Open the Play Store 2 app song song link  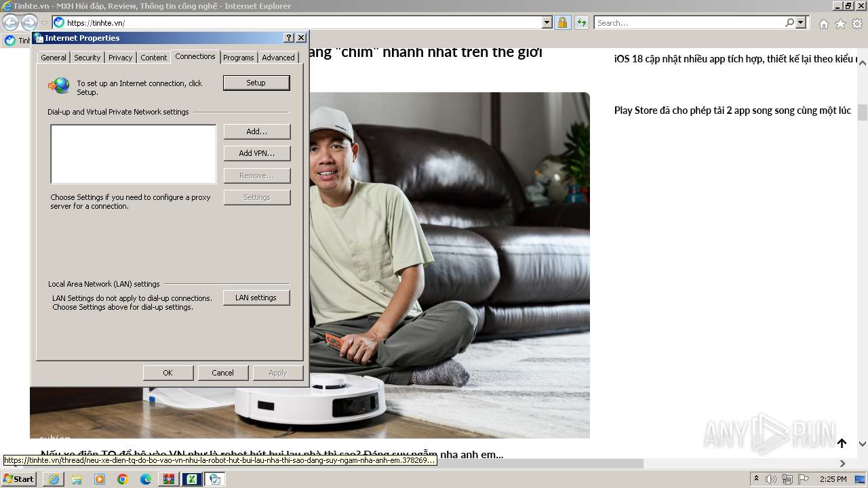click(732, 110)
